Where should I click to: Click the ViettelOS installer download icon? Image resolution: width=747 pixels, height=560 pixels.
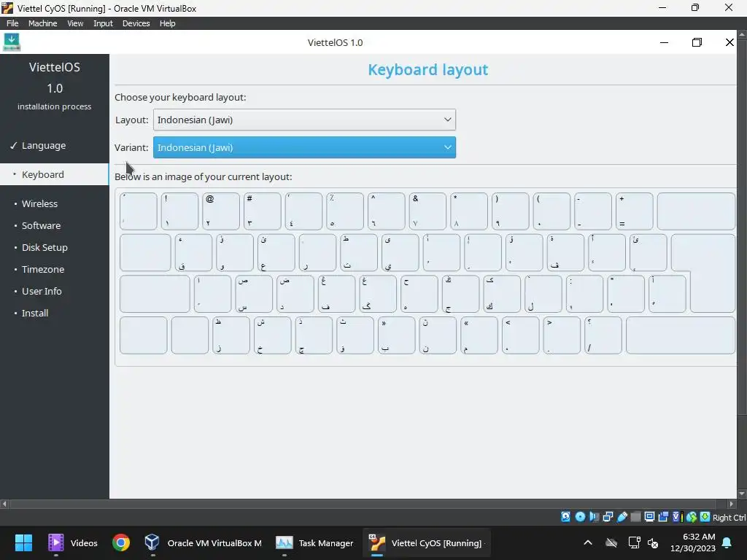tap(12, 42)
